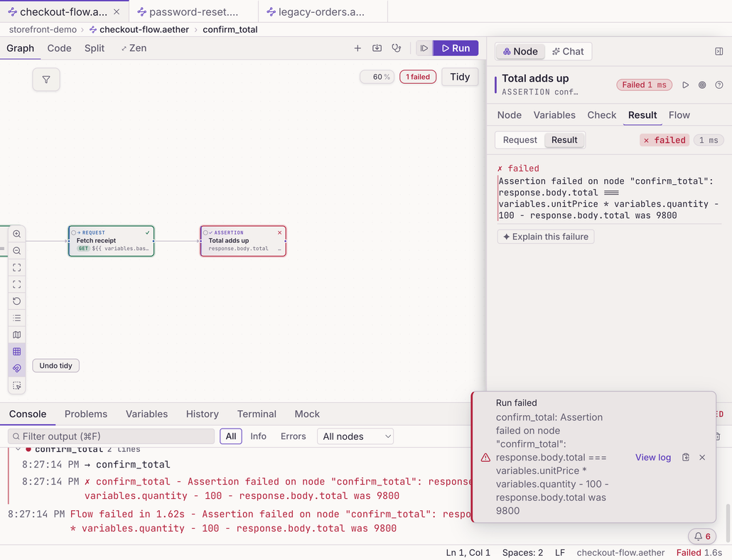Click storefront-demo in the breadcrumb
The width and height of the screenshot is (732, 560).
(43, 29)
